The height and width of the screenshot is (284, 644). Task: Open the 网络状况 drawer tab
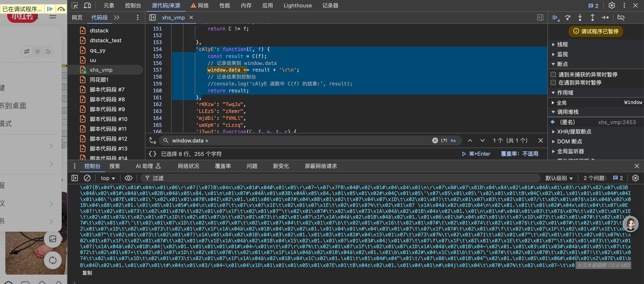click(x=188, y=166)
